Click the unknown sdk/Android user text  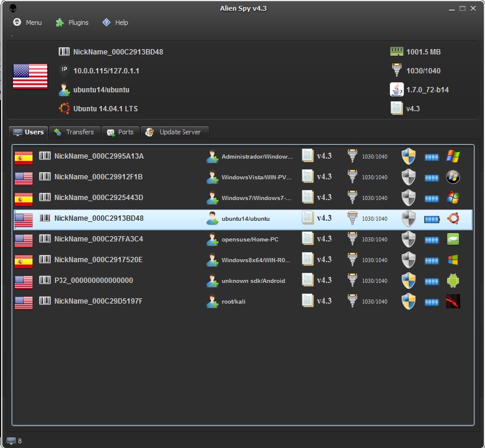point(253,281)
